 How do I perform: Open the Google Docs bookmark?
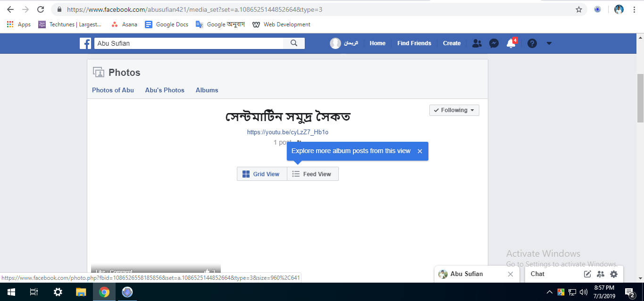pyautogui.click(x=167, y=24)
